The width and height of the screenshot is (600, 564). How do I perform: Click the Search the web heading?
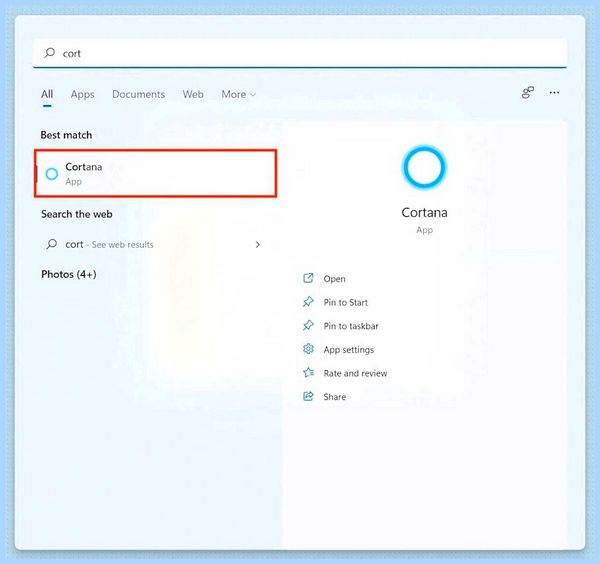[x=77, y=214]
